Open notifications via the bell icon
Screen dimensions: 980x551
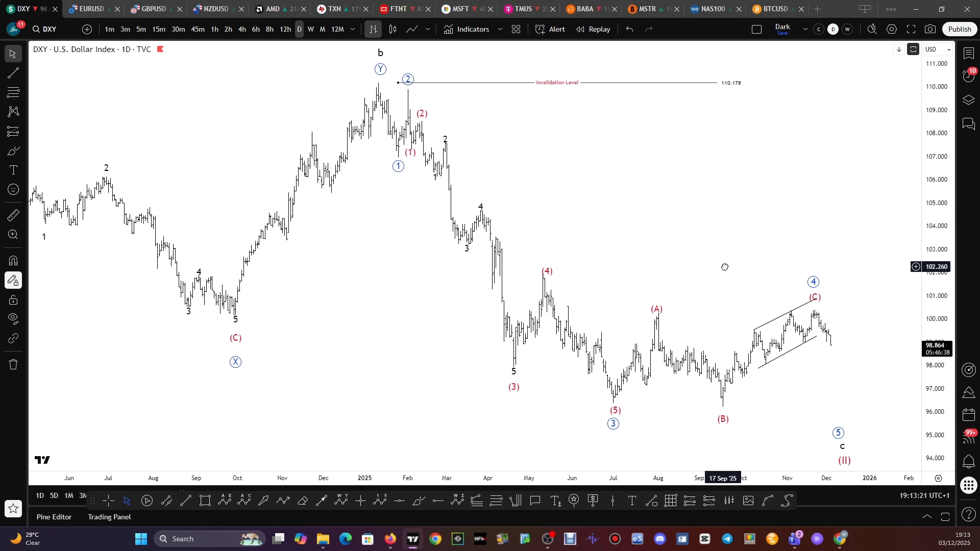pyautogui.click(x=969, y=462)
